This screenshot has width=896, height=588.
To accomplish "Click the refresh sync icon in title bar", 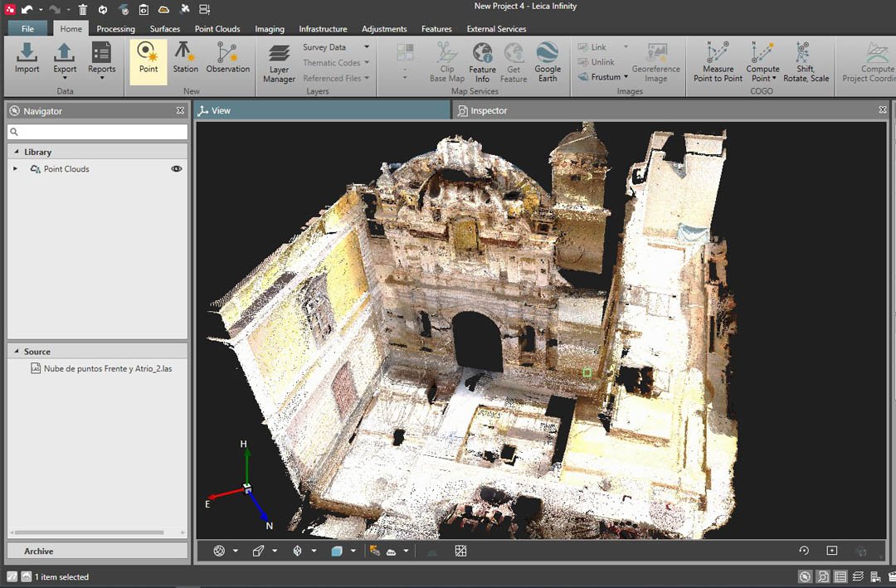I will point(103,9).
